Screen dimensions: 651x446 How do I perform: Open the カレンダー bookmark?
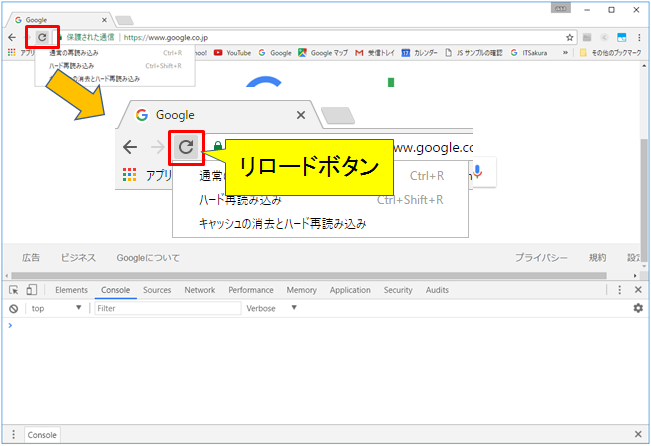[419, 53]
